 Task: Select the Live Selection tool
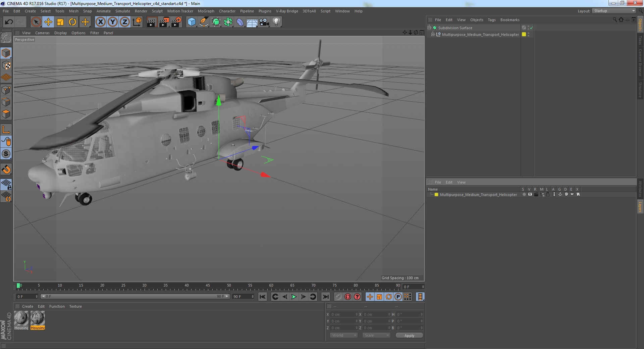(x=36, y=22)
